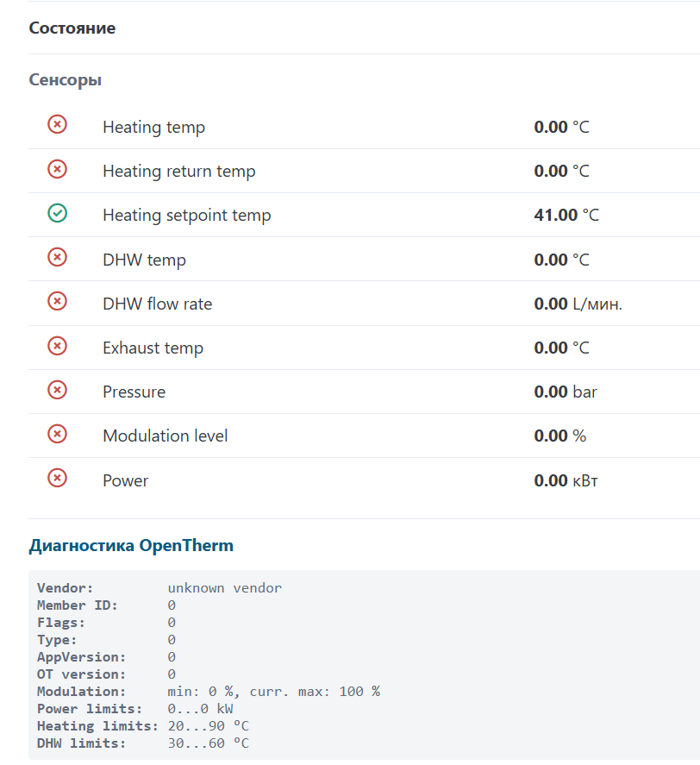Click the Состояние section header
The image size is (700, 765).
pyautogui.click(x=72, y=28)
